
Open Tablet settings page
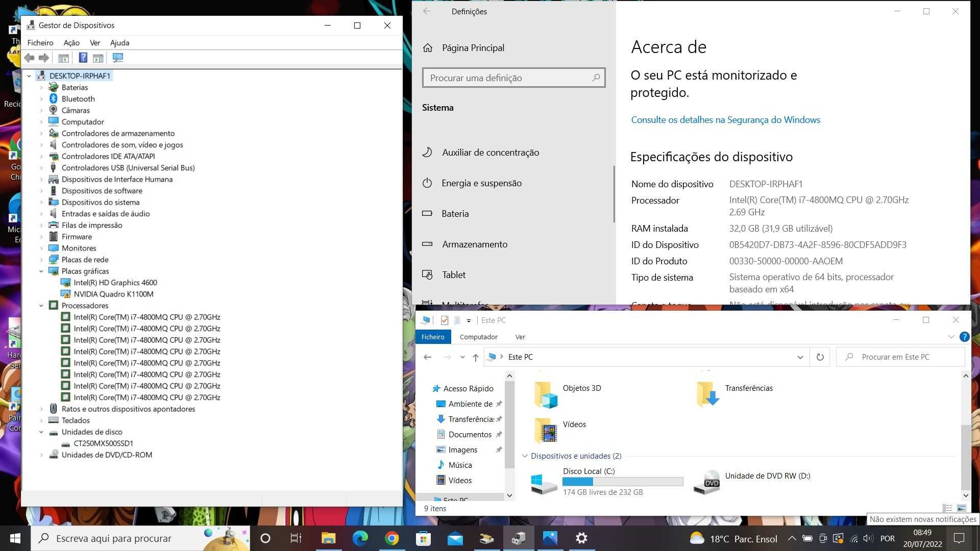pyautogui.click(x=444, y=275)
